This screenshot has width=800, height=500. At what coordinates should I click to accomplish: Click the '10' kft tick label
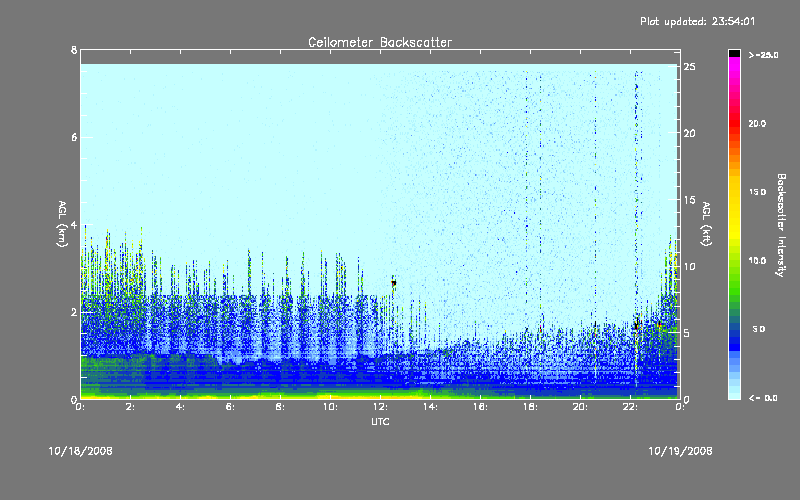tap(689, 266)
